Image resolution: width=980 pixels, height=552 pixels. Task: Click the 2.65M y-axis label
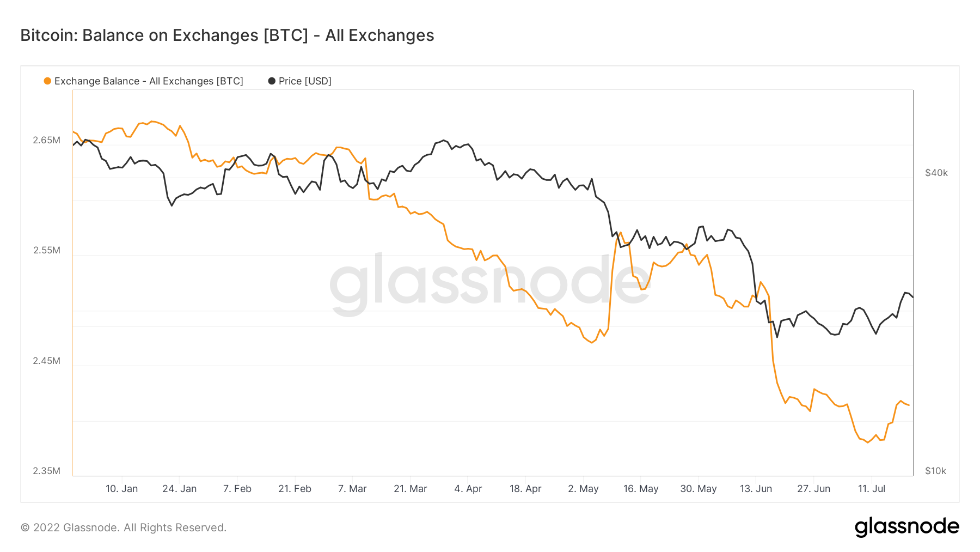46,140
